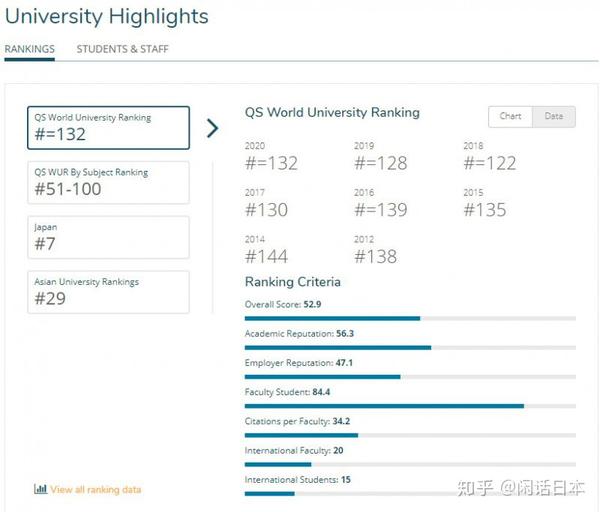Switch to Data view toggle
Screen dimensions: 600x512
554,116
